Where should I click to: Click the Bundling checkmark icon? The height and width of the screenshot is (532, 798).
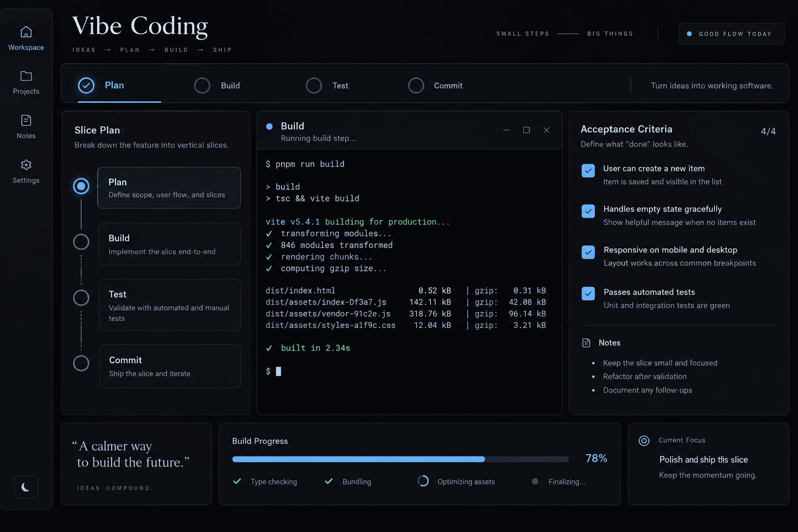(329, 481)
